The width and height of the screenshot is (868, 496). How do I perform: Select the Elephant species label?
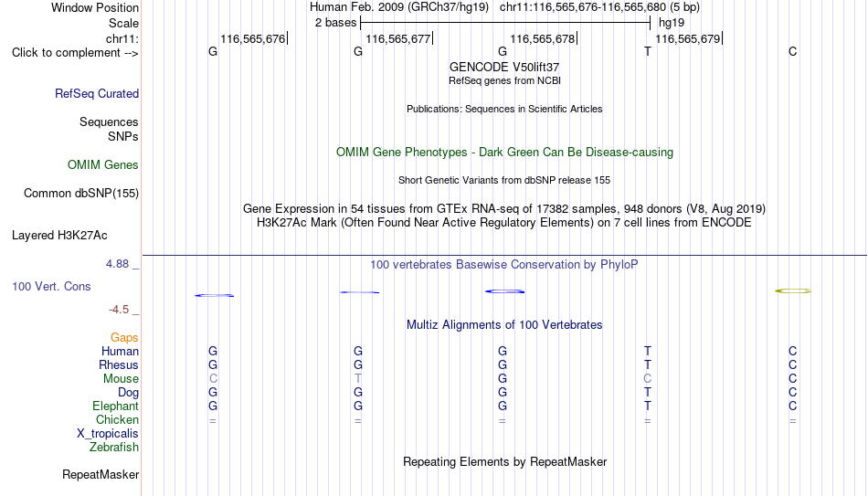coord(115,406)
